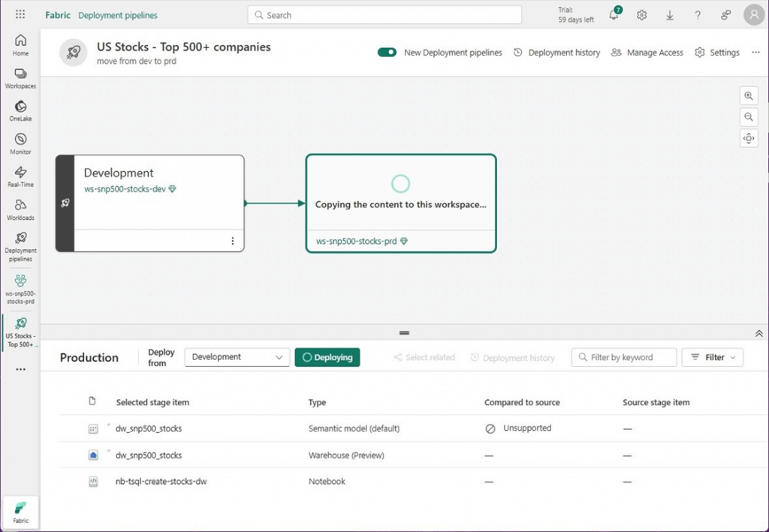This screenshot has height=532, width=769.
Task: Click the Notebook item icon
Action: 93,482
